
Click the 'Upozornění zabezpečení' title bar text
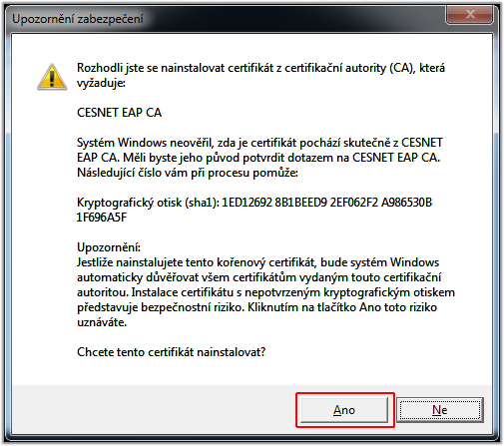[x=78, y=19]
